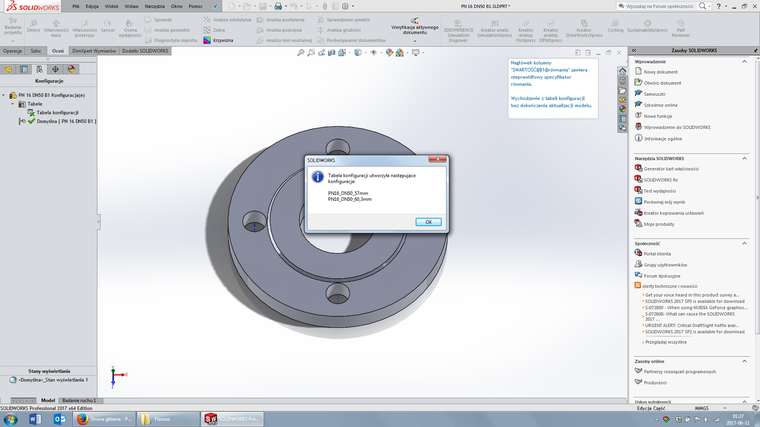Select the bottom Model tab

[x=48, y=400]
